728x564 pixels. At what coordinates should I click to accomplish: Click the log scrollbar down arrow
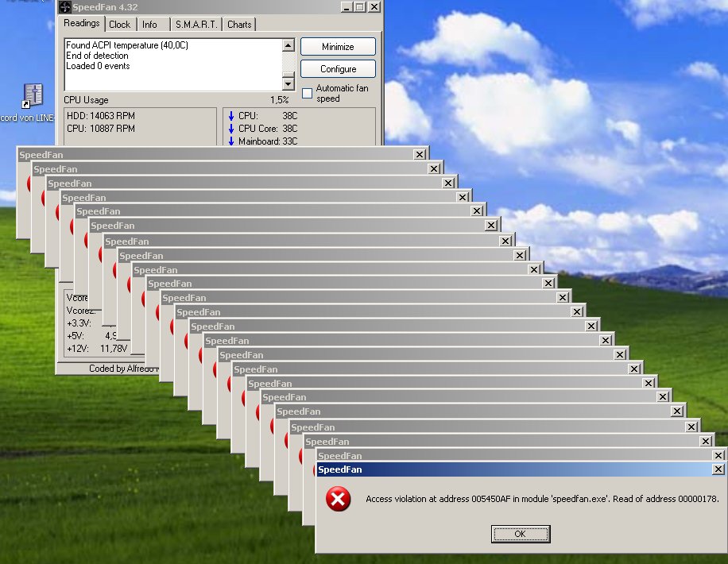click(x=288, y=83)
